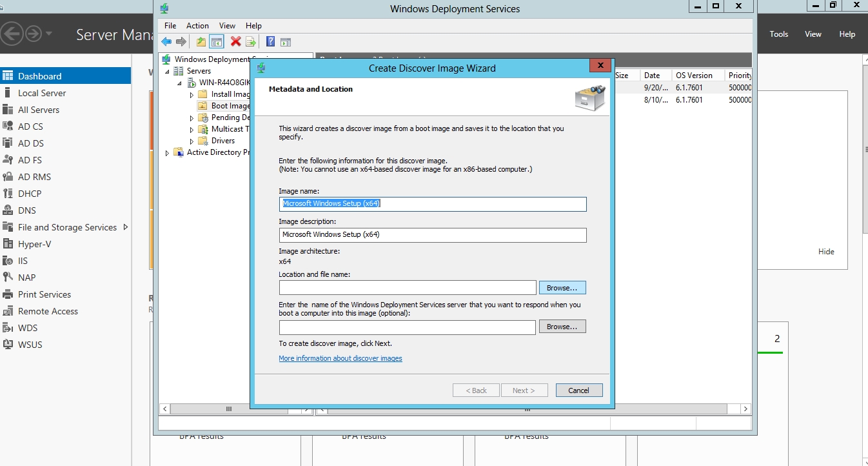Toggle the Show/Hide Console Tree icon
The width and height of the screenshot is (868, 466).
pyautogui.click(x=217, y=42)
